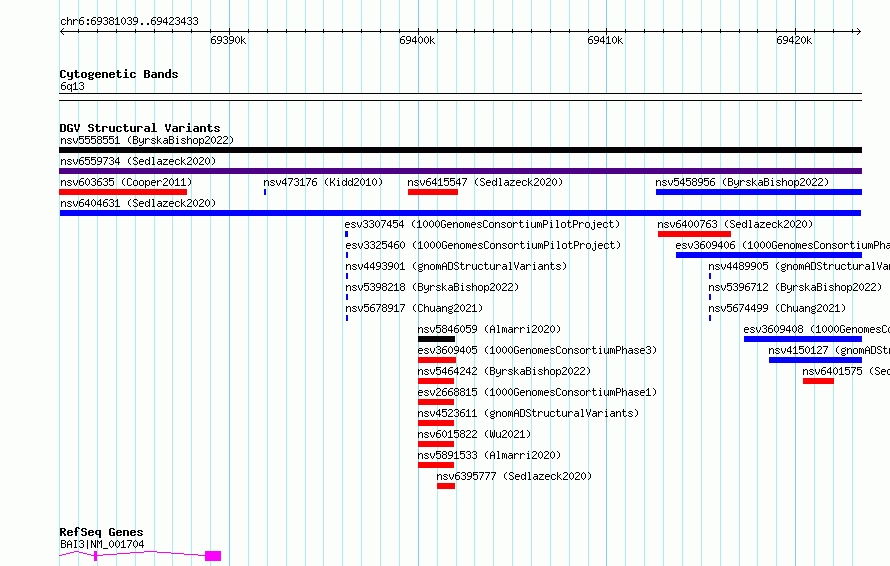Click the 69390k ruler tick label
The width and height of the screenshot is (890, 566).
point(228,40)
